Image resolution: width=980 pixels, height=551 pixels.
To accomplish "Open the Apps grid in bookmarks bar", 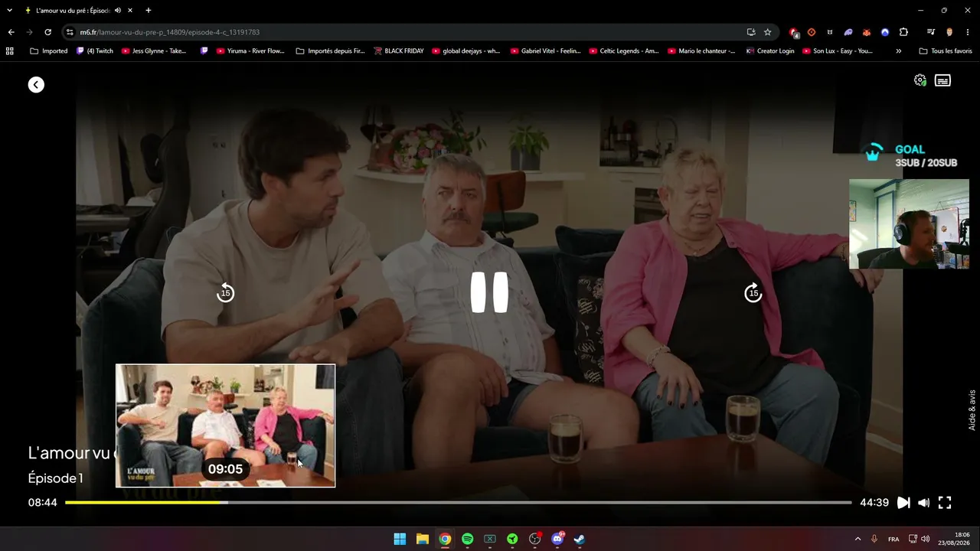I will click(x=10, y=51).
